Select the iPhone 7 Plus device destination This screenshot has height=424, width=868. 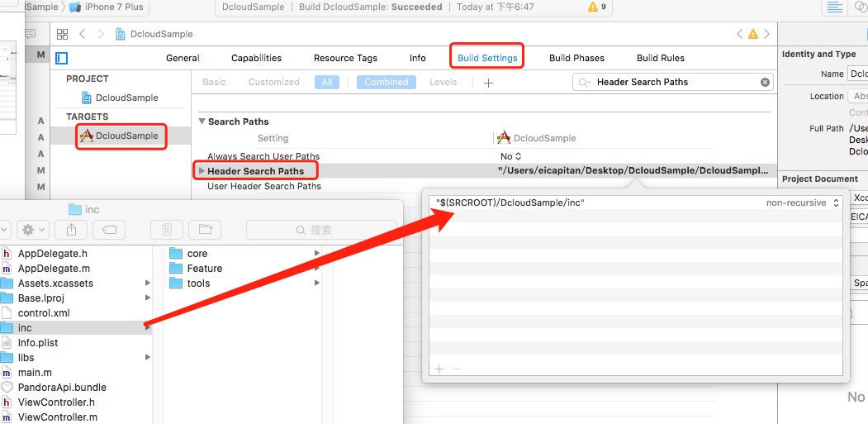point(106,7)
